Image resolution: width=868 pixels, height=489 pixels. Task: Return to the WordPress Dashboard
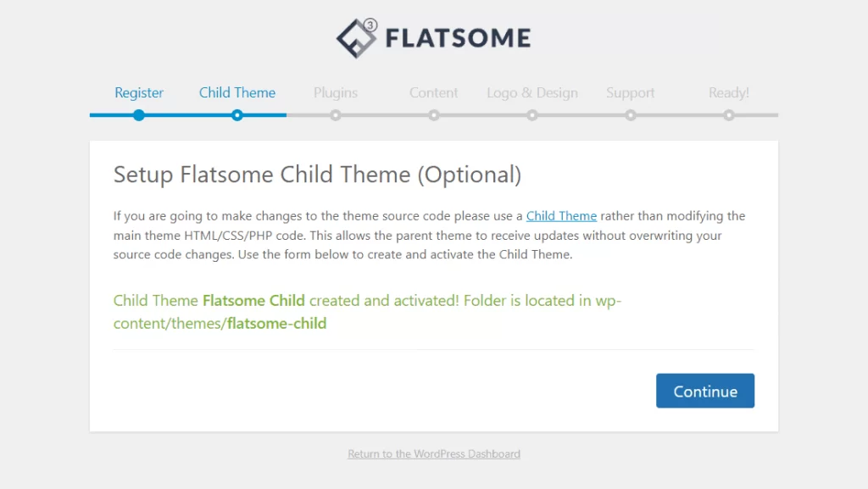[x=433, y=454]
